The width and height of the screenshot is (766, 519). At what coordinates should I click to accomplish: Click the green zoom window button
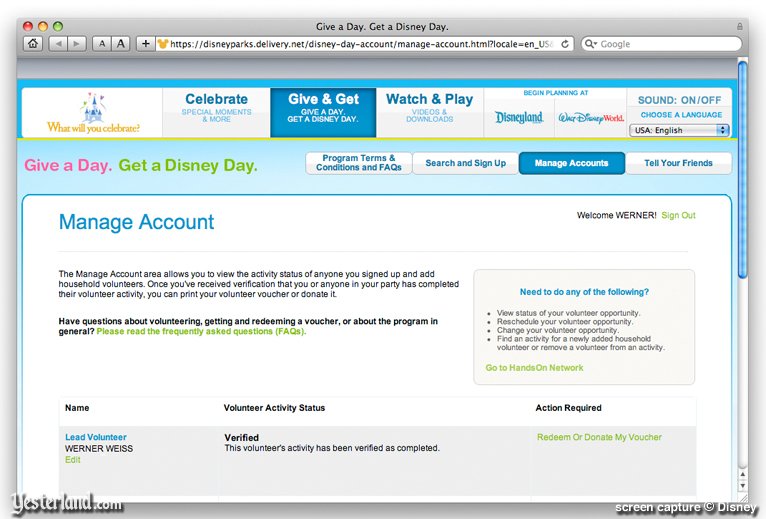click(x=58, y=26)
